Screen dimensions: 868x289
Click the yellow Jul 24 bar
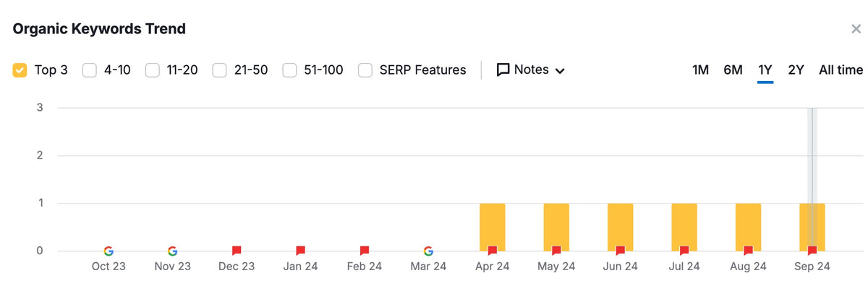coord(684,227)
